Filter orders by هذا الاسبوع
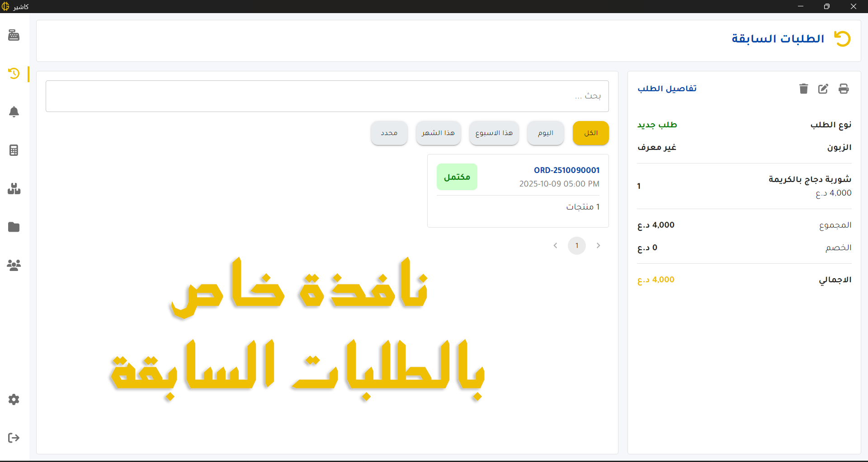 pyautogui.click(x=494, y=133)
